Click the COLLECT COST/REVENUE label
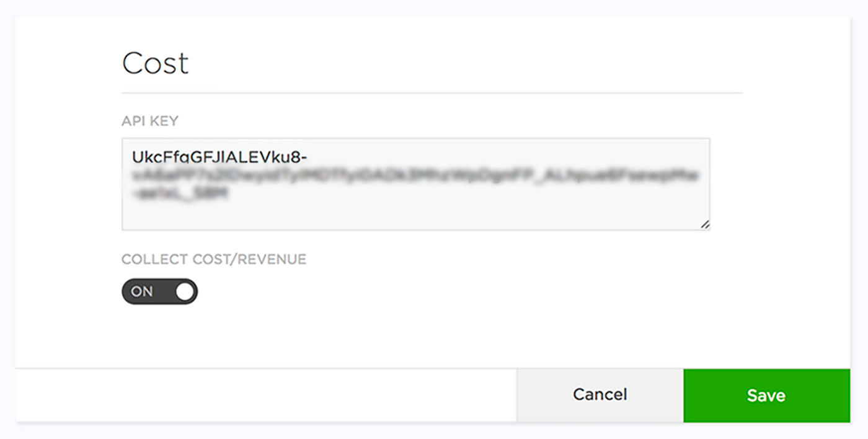The width and height of the screenshot is (868, 439). (x=214, y=259)
